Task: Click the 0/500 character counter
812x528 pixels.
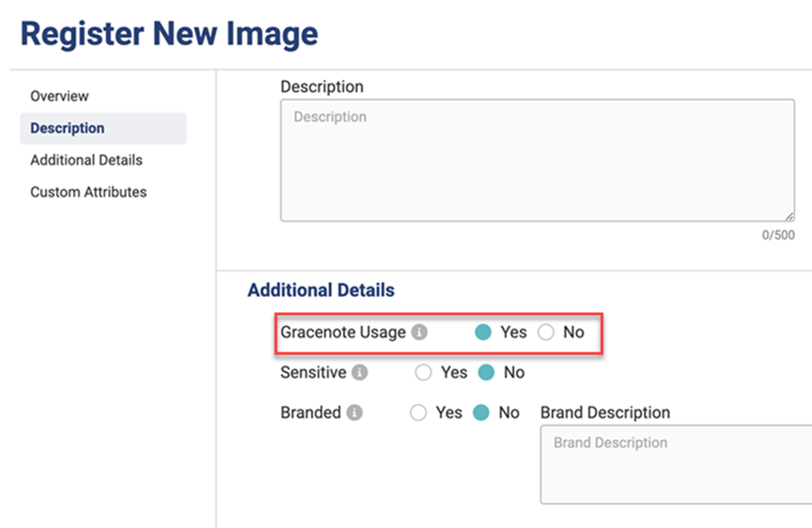Action: 777,235
